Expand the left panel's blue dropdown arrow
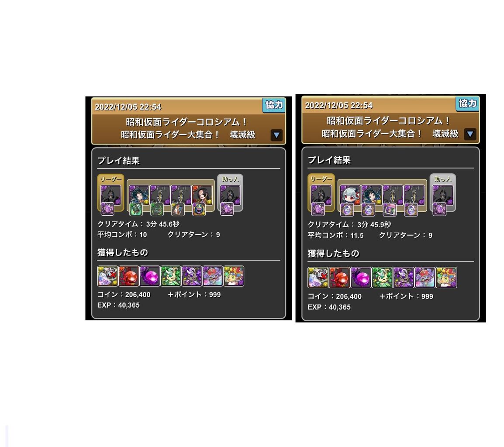 pyautogui.click(x=276, y=135)
